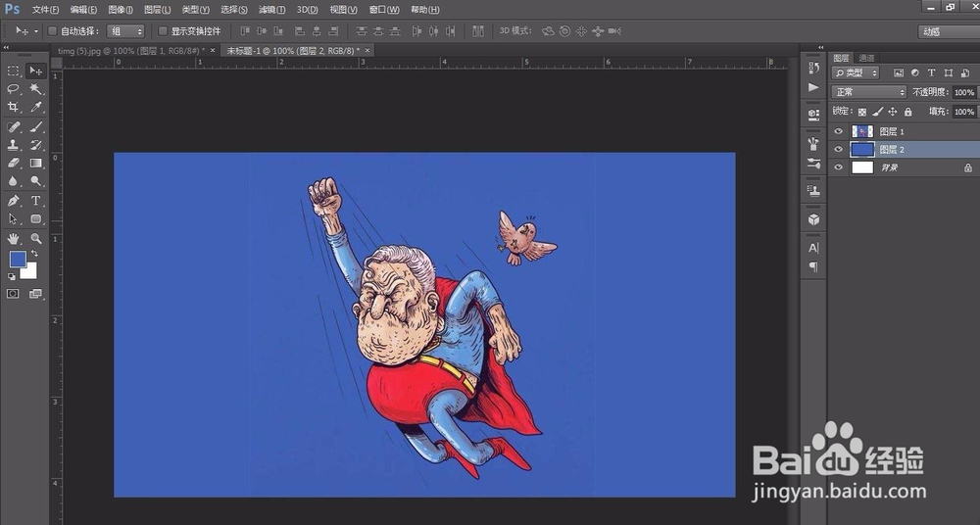Select the Blur tool

[13, 181]
